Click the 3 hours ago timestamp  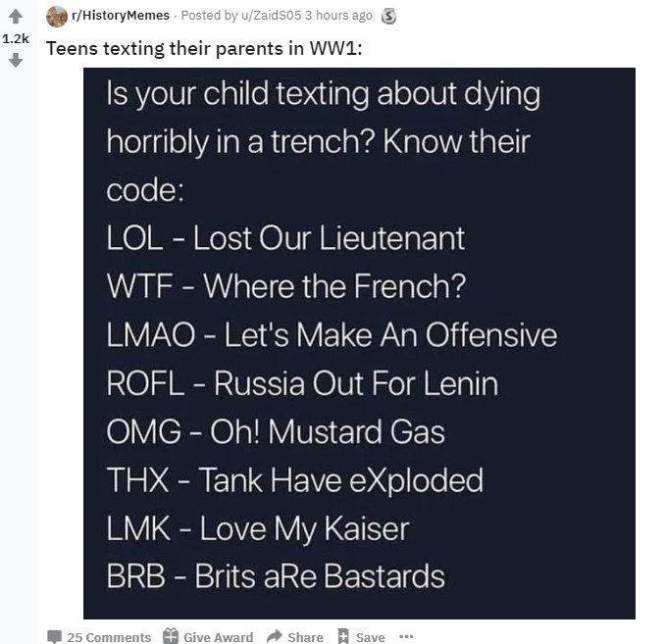pos(338,16)
